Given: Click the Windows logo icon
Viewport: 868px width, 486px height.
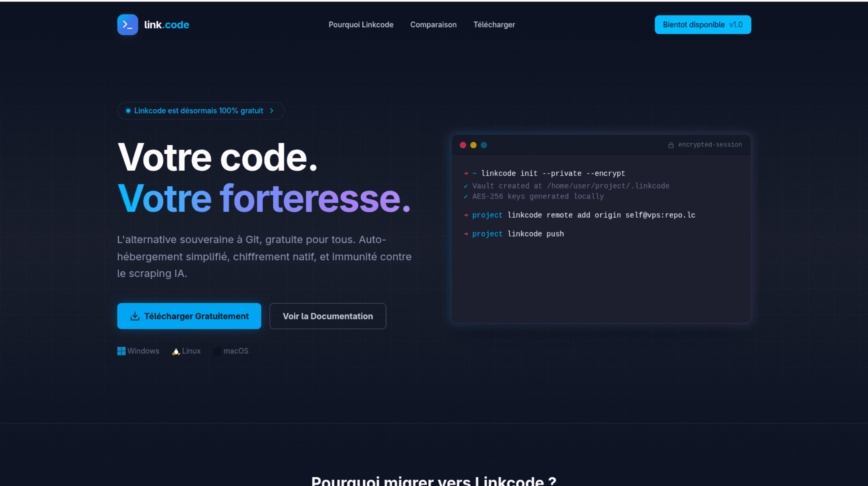Looking at the screenshot, I should pyautogui.click(x=121, y=351).
